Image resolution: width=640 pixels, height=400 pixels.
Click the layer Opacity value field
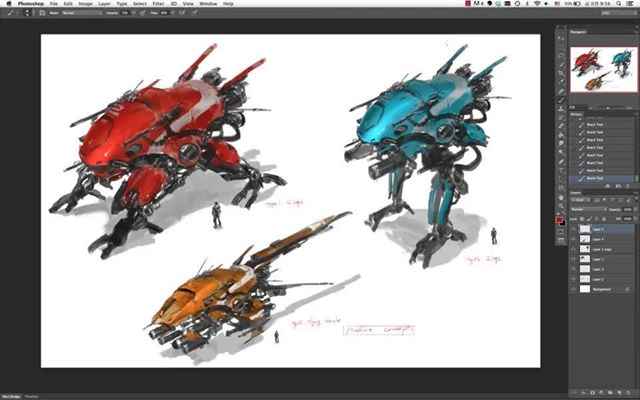(x=627, y=209)
